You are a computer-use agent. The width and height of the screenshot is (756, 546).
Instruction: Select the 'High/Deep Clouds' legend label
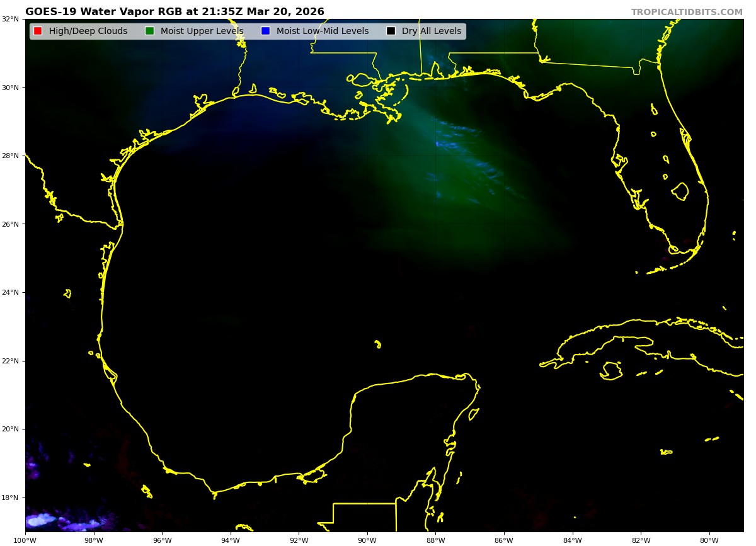tap(88, 31)
